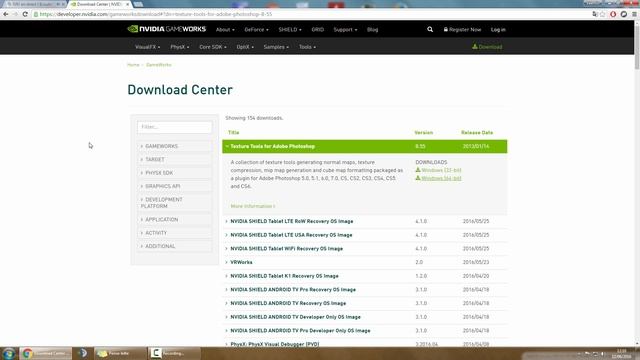Click the translate icon in address bar
The height and width of the screenshot is (360, 640).
595,14
